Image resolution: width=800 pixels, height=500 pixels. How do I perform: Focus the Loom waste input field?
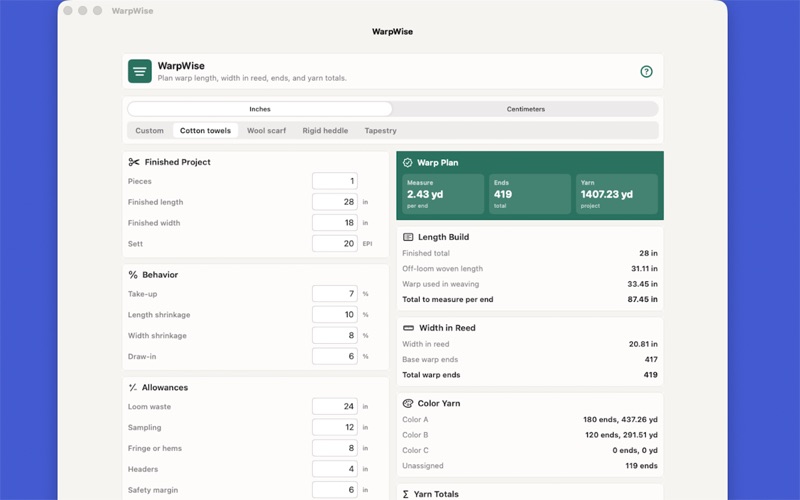pyautogui.click(x=335, y=407)
